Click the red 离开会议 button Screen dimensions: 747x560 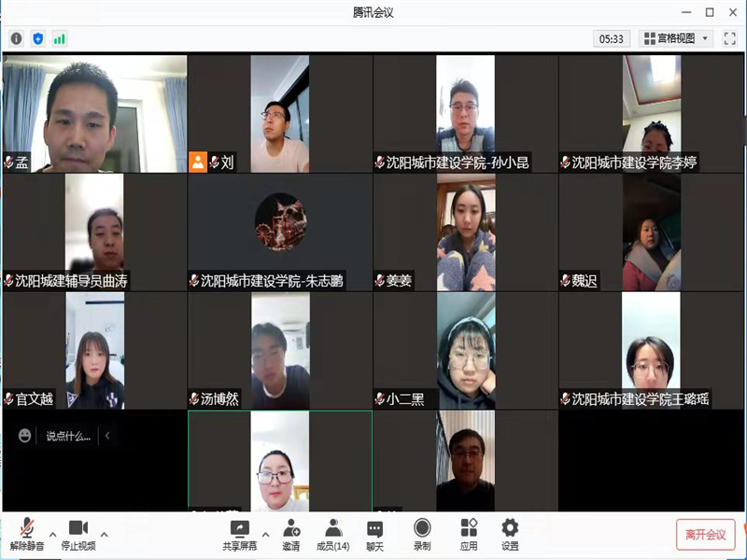(x=705, y=535)
